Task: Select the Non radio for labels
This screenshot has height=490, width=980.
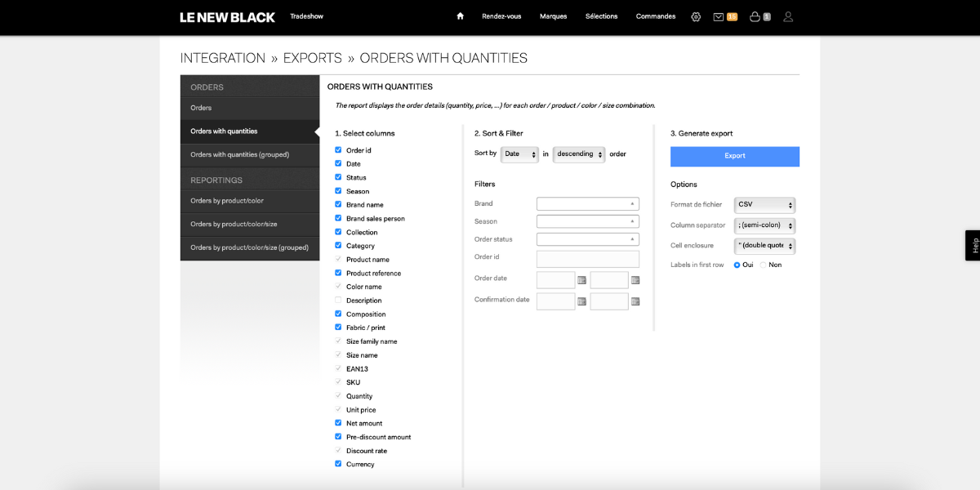Action: [764, 265]
